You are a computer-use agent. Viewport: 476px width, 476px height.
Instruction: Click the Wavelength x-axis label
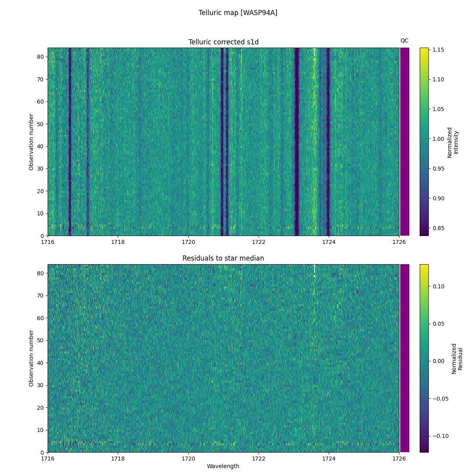tap(223, 466)
